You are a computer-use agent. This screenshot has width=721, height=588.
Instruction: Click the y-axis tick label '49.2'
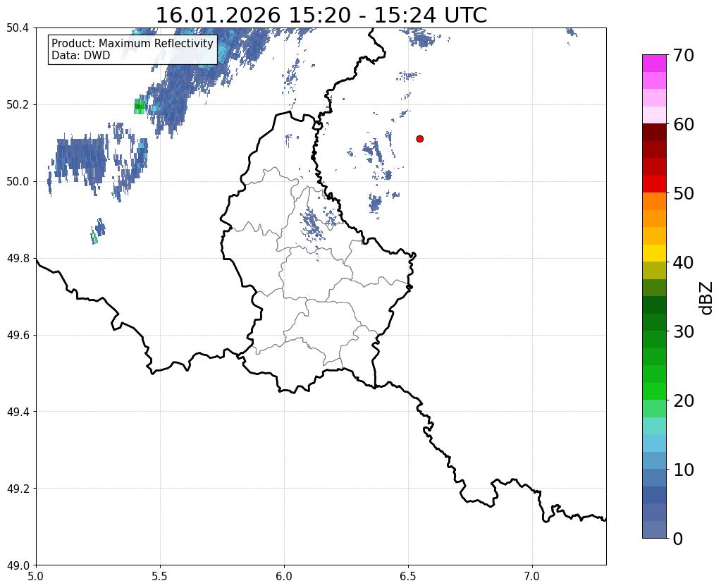[x=18, y=489]
